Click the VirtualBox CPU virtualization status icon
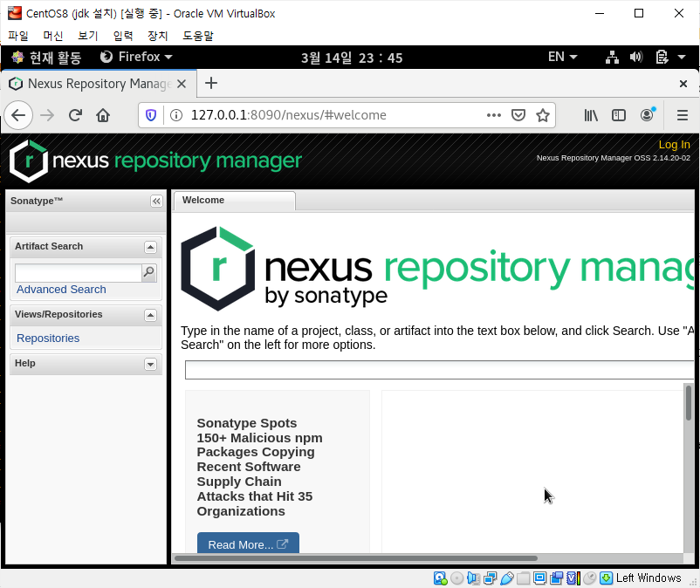 tap(573, 578)
